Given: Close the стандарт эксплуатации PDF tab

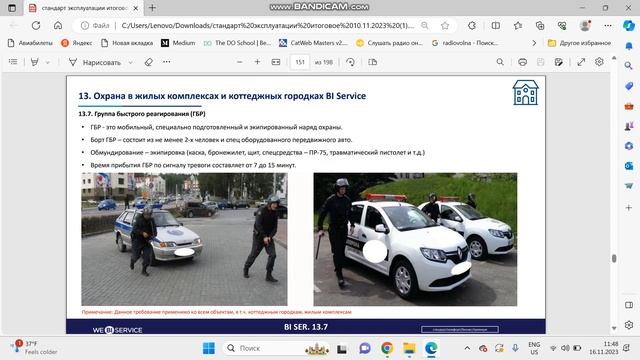Looking at the screenshot, I should (x=136, y=8).
